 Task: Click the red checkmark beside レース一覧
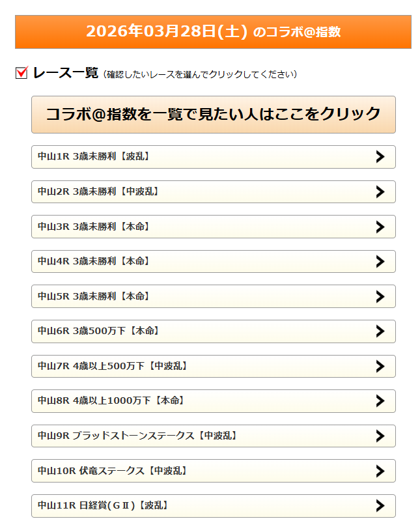coord(21,73)
